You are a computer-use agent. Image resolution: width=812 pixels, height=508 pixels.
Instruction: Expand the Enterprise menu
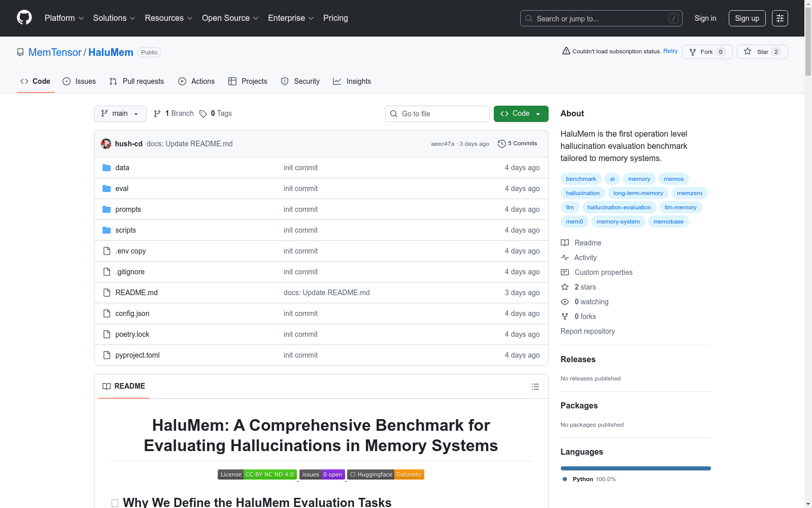(291, 18)
